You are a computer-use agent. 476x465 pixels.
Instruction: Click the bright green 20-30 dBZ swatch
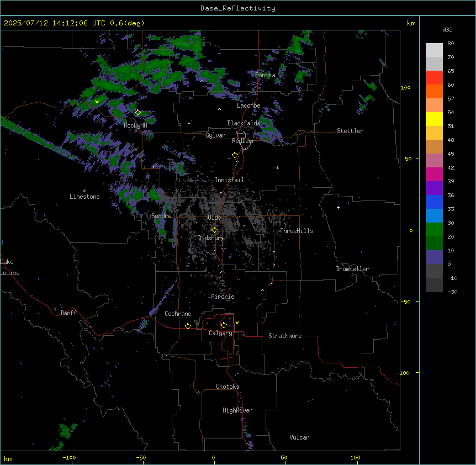tap(434, 230)
